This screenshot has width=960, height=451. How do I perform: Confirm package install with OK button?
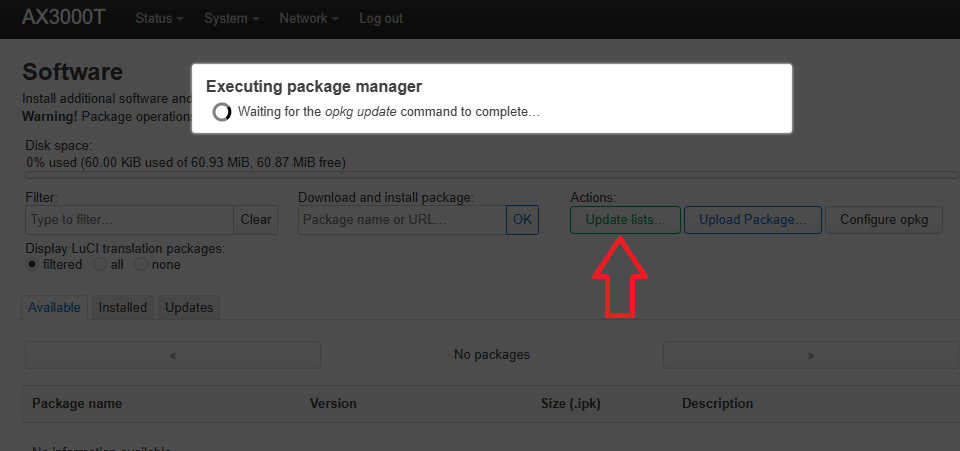pos(522,220)
